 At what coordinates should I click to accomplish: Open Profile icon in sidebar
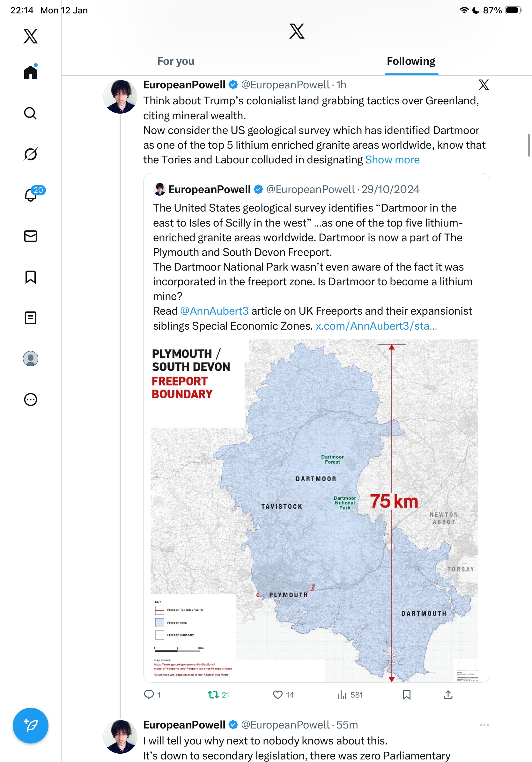click(31, 359)
